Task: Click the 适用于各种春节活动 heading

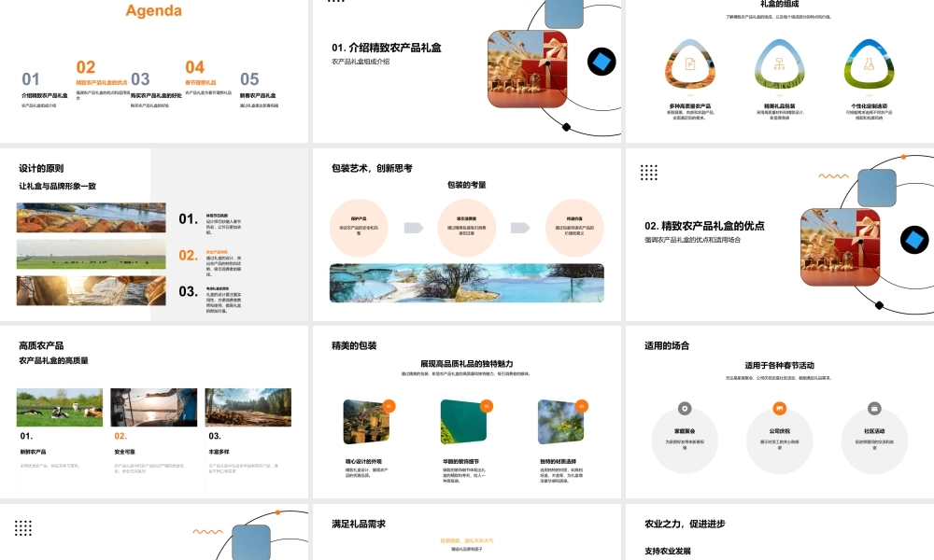Action: tap(779, 365)
